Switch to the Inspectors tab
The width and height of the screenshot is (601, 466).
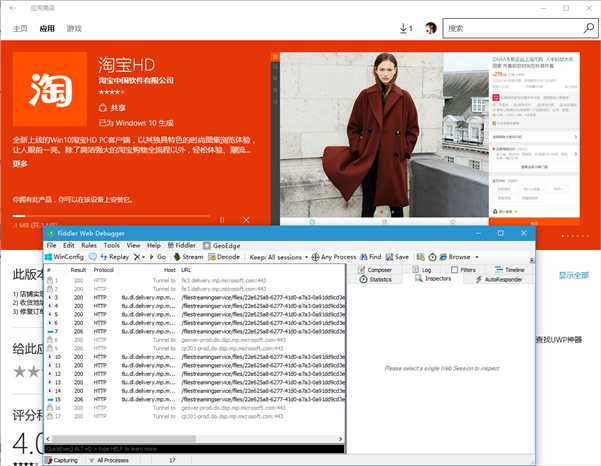tap(433, 279)
